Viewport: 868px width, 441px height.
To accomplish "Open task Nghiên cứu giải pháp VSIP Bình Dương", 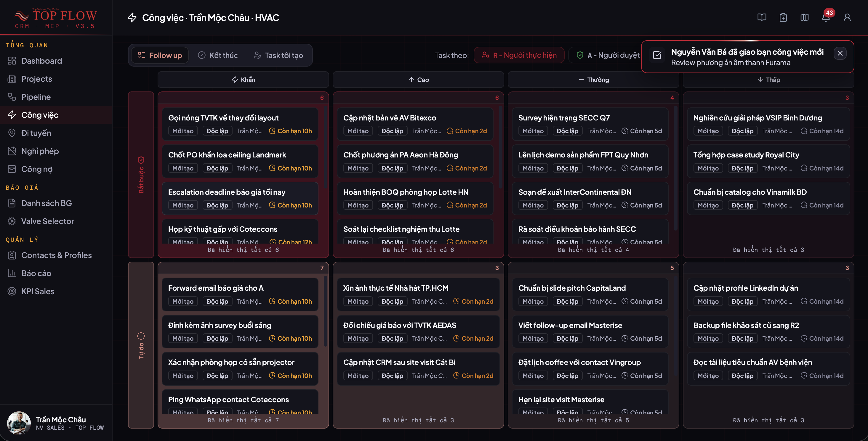I will 768,124.
